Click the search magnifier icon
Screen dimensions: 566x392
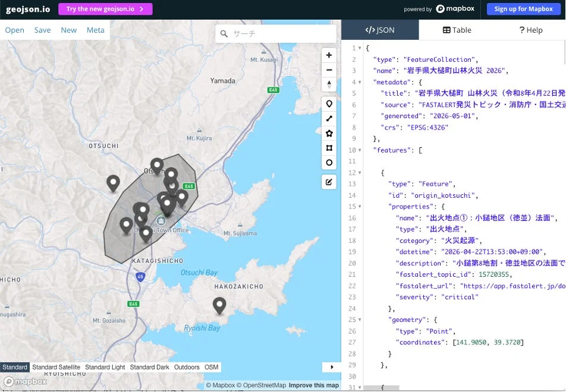224,33
